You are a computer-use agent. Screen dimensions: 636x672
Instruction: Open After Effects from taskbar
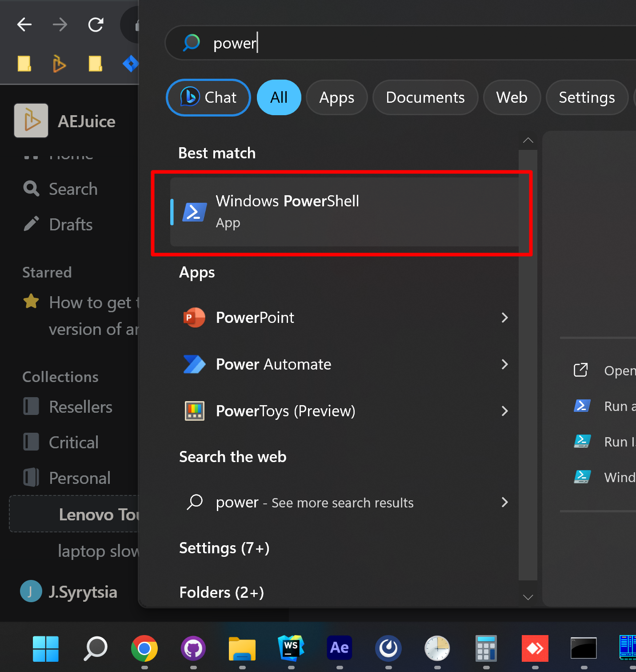pos(340,648)
